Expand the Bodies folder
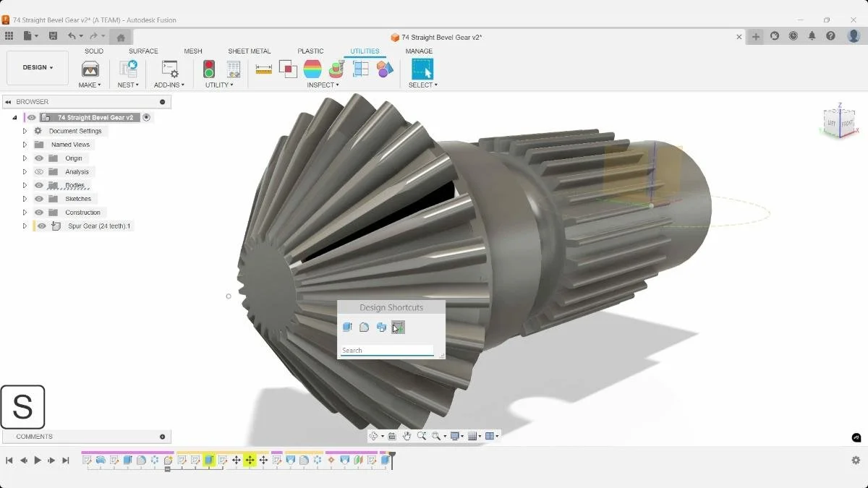The height and width of the screenshot is (488, 868). pos(25,185)
